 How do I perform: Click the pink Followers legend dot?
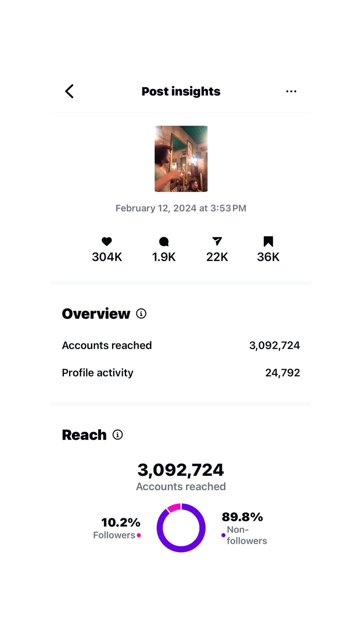[139, 535]
